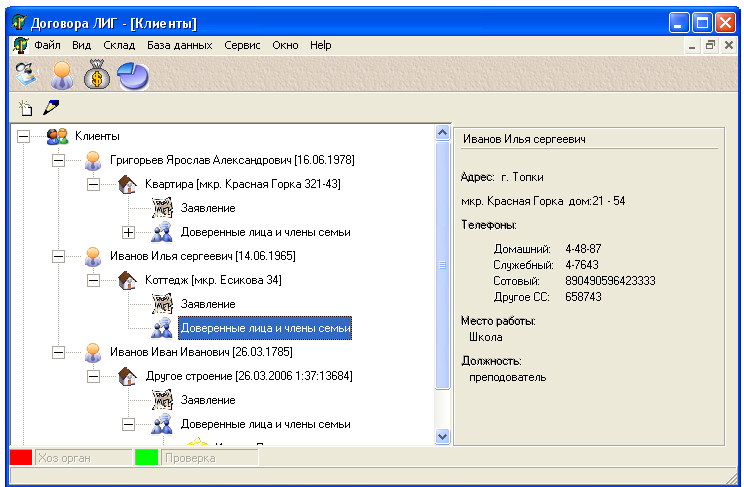
Task: Select Другое строение [26.03.2006 1:37:13684] row
Action: tap(249, 376)
